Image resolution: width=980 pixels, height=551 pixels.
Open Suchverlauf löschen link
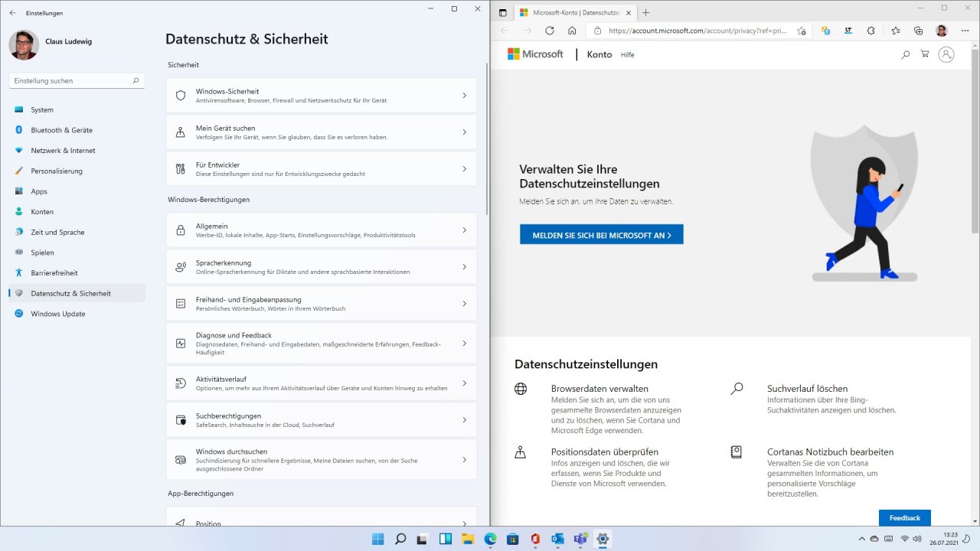click(x=807, y=389)
